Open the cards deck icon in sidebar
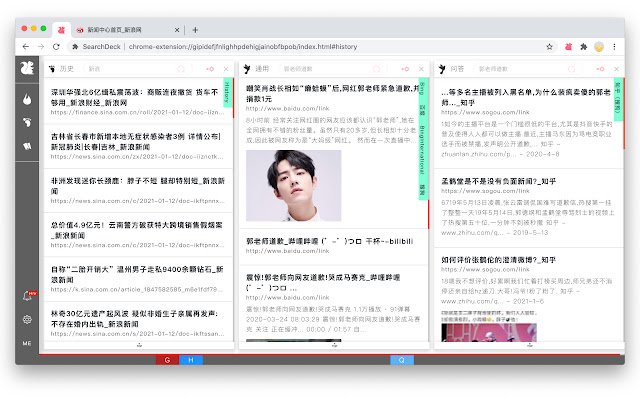This screenshot has height=400, width=640. click(27, 146)
